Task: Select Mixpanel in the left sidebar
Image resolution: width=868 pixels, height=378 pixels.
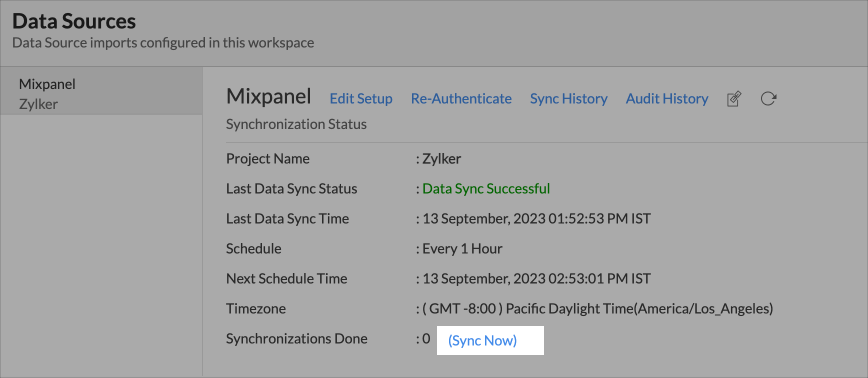Action: (x=47, y=84)
